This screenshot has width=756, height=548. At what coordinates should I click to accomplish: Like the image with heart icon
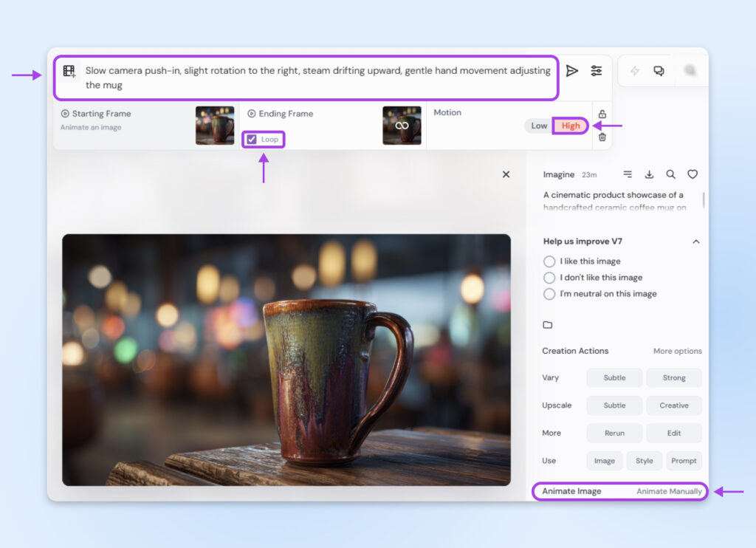[x=693, y=175]
